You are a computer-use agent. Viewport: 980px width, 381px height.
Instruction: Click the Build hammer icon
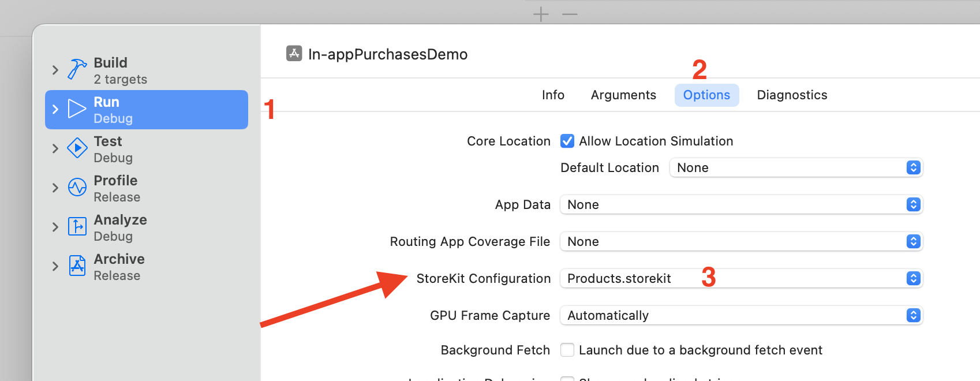(x=77, y=69)
